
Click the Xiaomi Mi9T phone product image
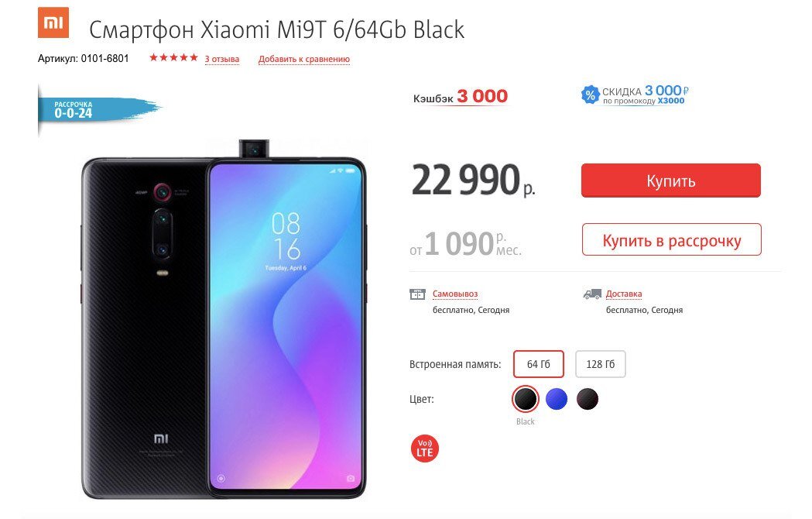click(x=224, y=320)
